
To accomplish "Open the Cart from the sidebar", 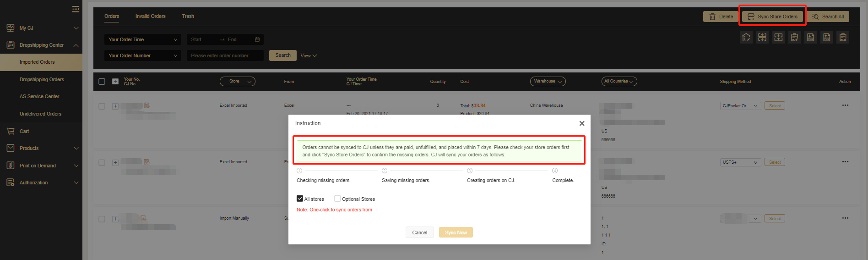I will (24, 131).
